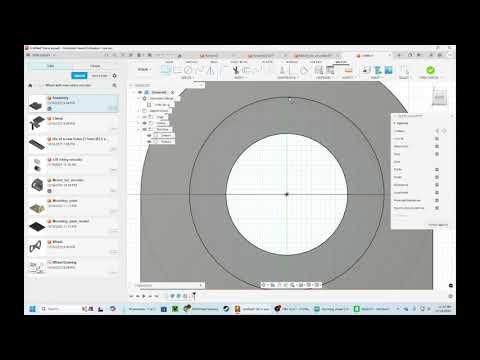Select the Line sketch tool
This screenshot has width=480, height=360.
[178, 70]
